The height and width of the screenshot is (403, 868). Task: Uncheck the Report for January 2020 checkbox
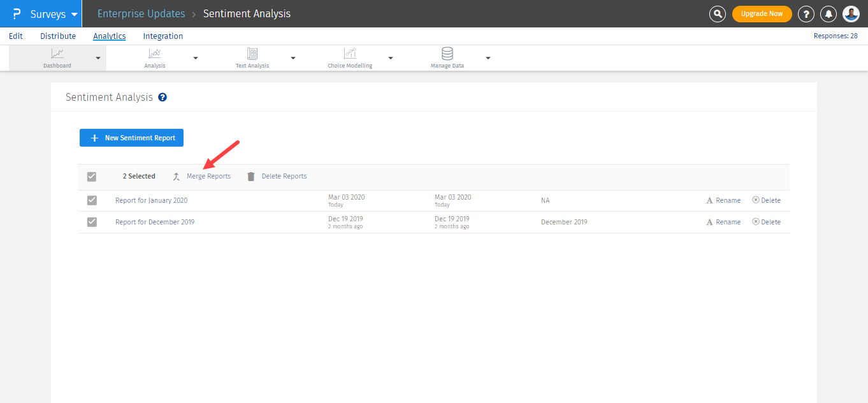point(92,200)
